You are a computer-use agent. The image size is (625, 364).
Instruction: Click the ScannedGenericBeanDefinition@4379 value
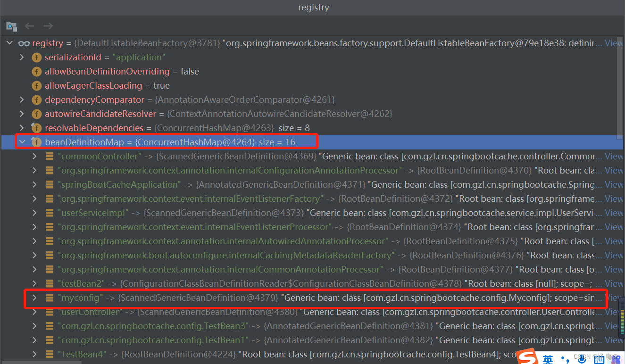click(198, 298)
